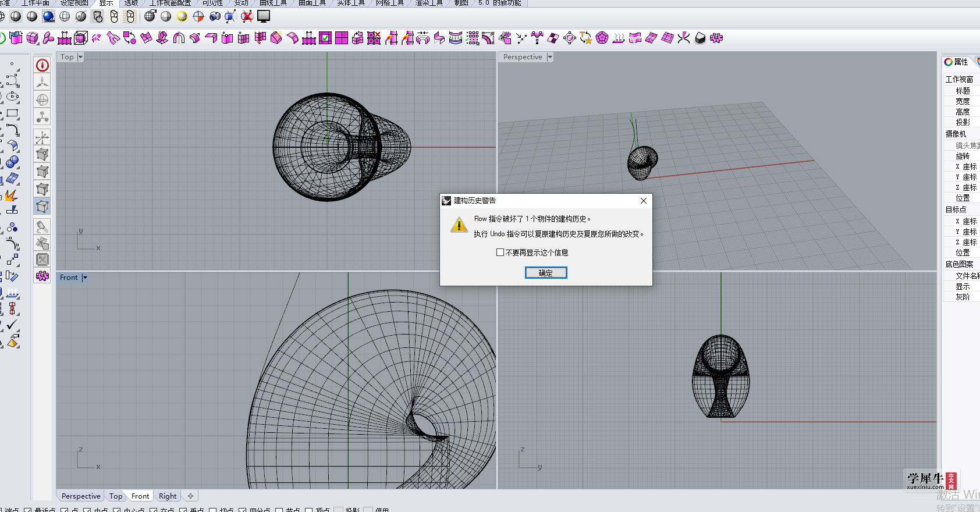Switch to the Perspective viewport tab
Viewport: 980px width, 512px height.
81,496
